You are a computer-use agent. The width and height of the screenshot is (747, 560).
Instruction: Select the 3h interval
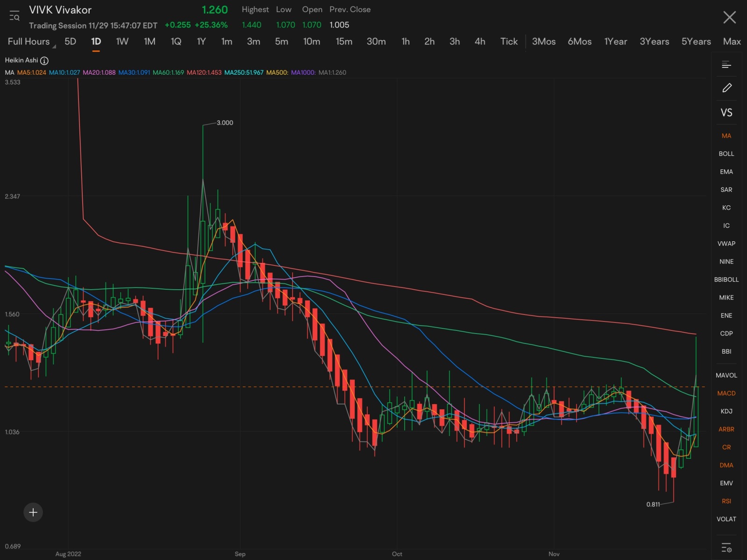click(454, 42)
